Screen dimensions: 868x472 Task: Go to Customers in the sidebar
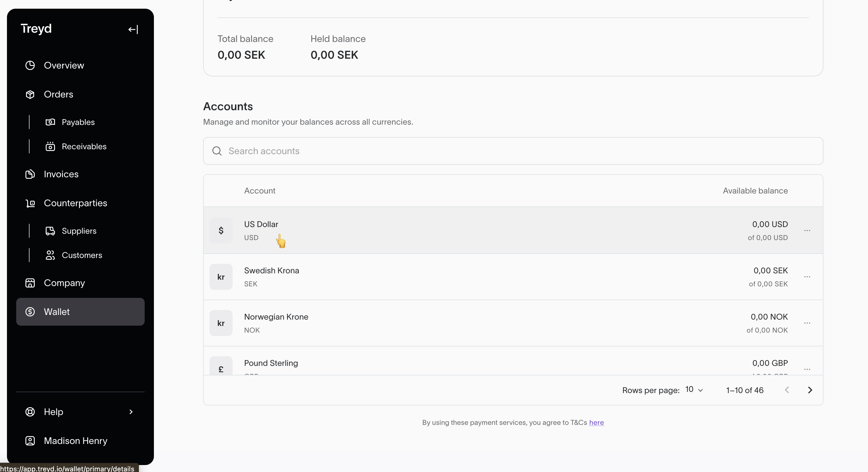82,255
